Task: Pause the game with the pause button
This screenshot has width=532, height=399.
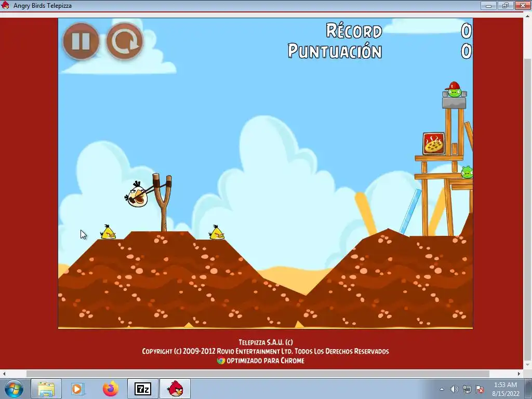Action: (x=81, y=42)
